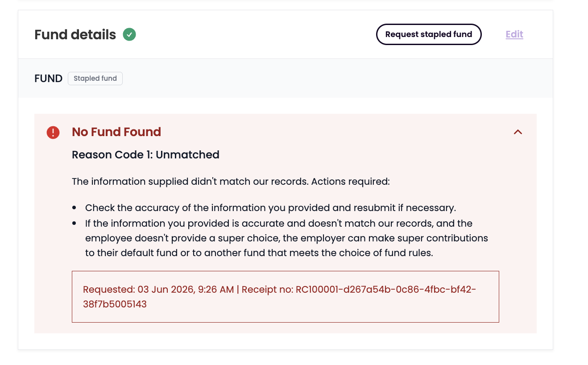Click the grey FUND header row
This screenshot has width=588, height=365.
(x=286, y=79)
